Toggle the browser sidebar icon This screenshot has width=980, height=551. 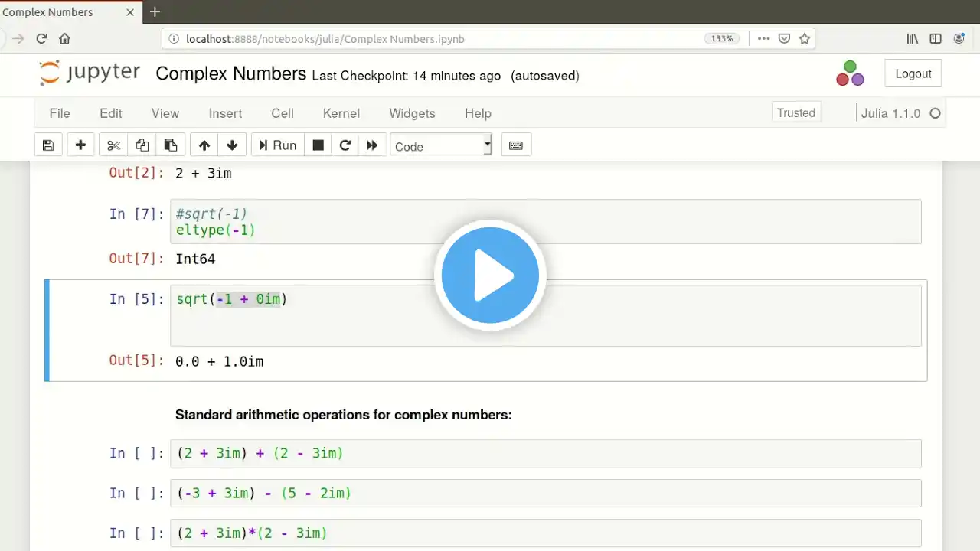[936, 38]
